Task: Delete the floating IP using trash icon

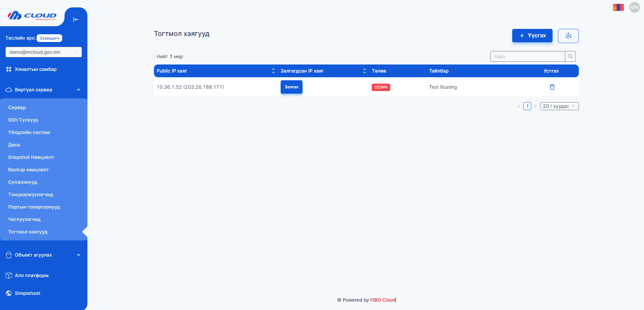Action: point(552,87)
